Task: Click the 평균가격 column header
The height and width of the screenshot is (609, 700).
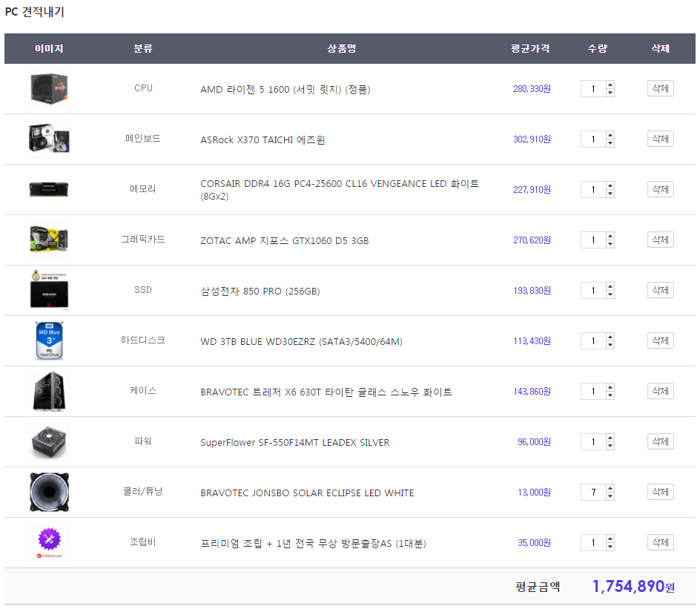Action: pos(530,48)
